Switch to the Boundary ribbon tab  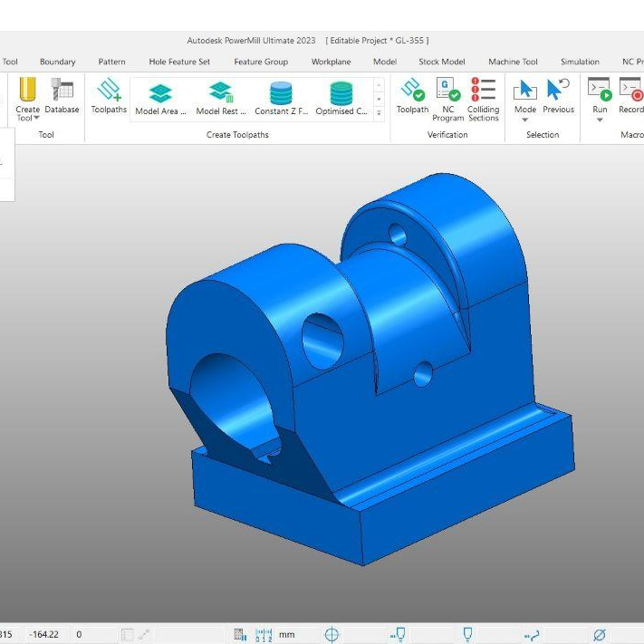coord(57,62)
